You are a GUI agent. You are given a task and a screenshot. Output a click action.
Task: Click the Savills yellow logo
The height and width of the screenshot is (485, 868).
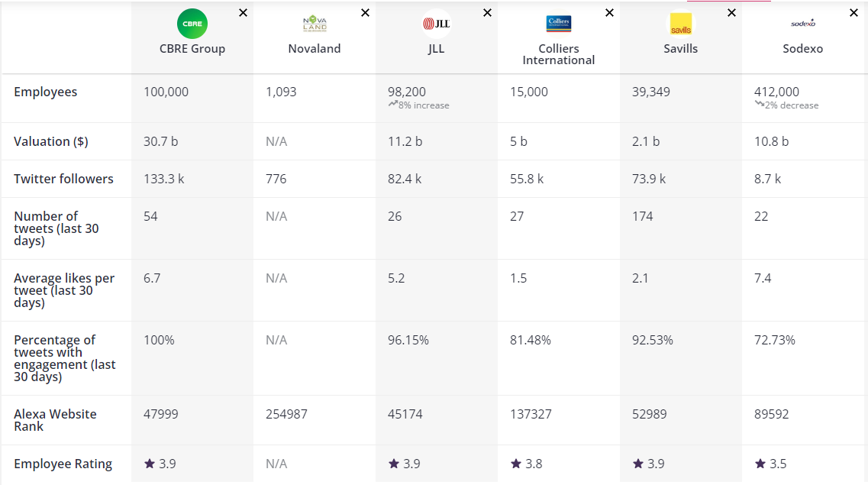[680, 24]
